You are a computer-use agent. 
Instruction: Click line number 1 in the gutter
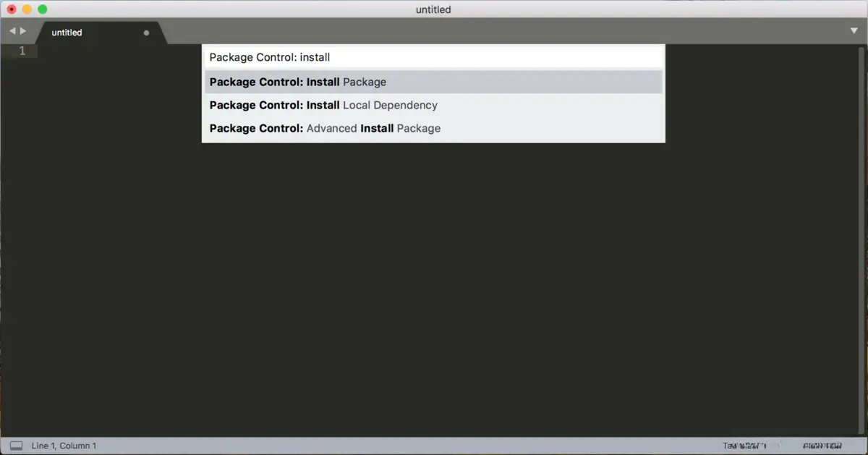point(22,51)
